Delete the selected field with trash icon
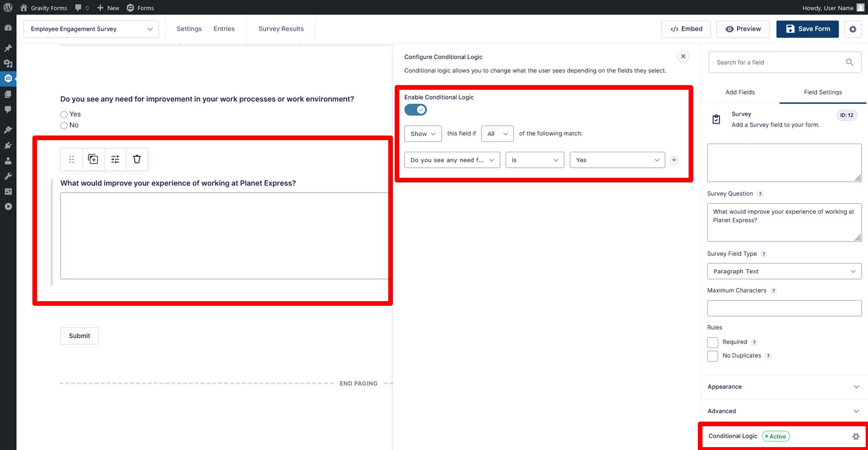Image resolution: width=868 pixels, height=450 pixels. [x=137, y=159]
